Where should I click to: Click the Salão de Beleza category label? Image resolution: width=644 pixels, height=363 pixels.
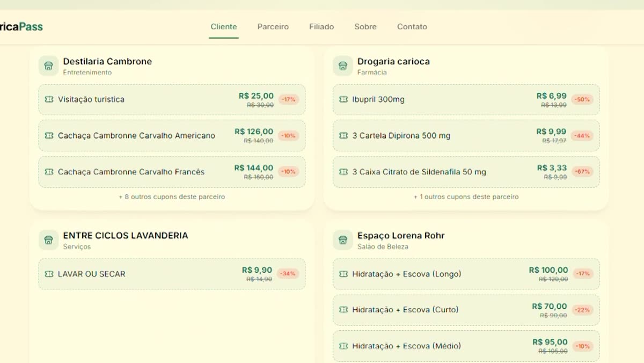(x=383, y=247)
